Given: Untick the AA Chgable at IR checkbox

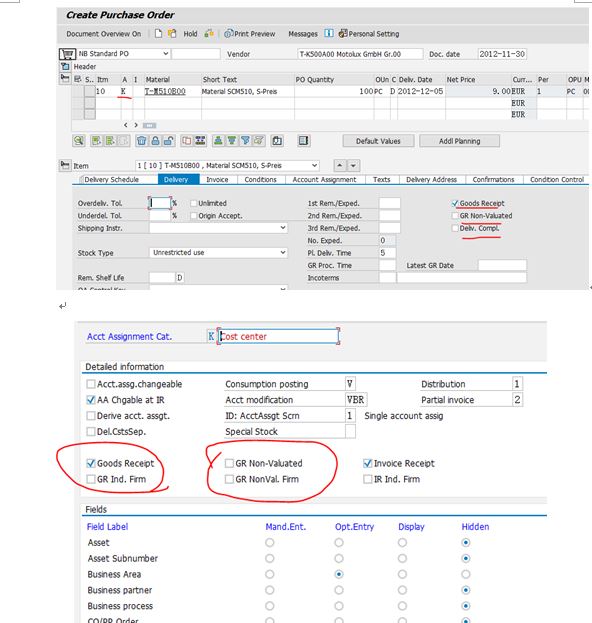Looking at the screenshot, I should [x=91, y=400].
